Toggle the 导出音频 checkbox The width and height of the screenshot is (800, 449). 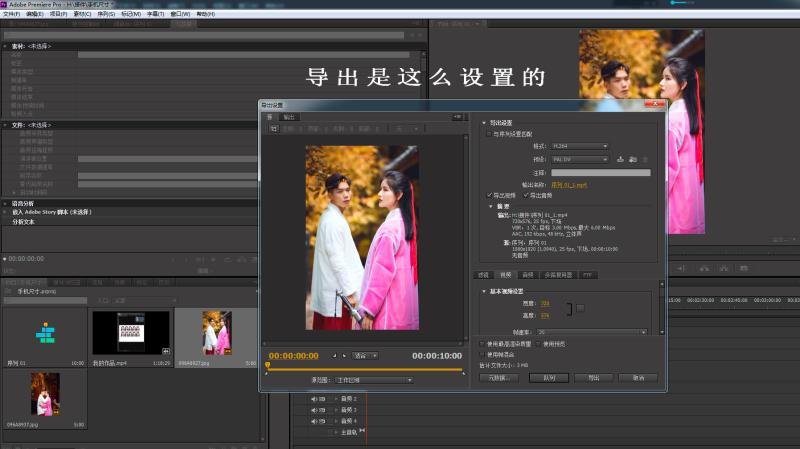pyautogui.click(x=526, y=195)
